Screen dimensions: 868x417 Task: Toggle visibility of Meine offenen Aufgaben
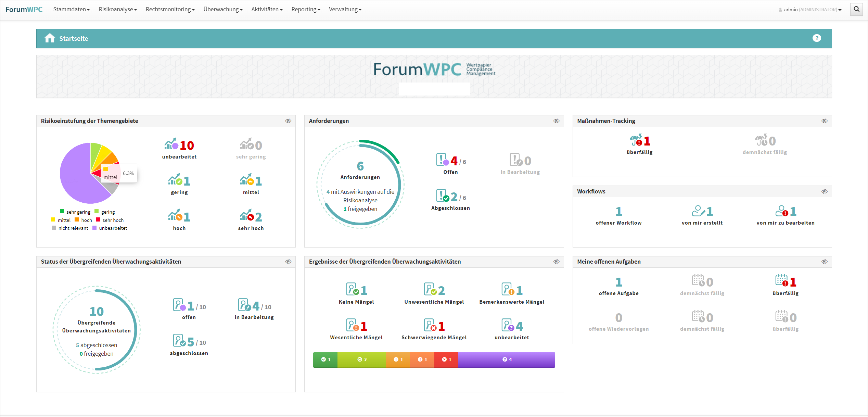coord(824,262)
